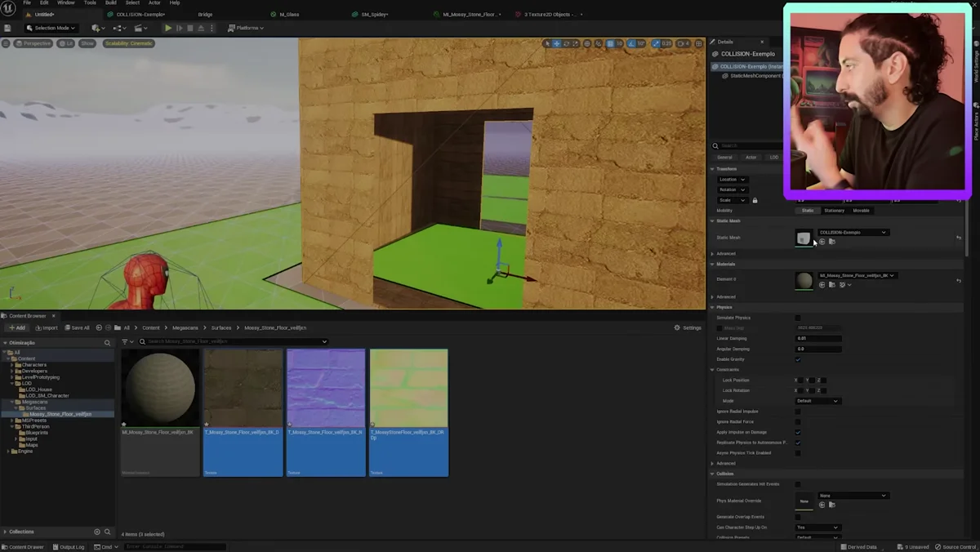Image resolution: width=980 pixels, height=552 pixels.
Task: Click the Megascans breadcrumb path segment
Action: [x=185, y=327]
